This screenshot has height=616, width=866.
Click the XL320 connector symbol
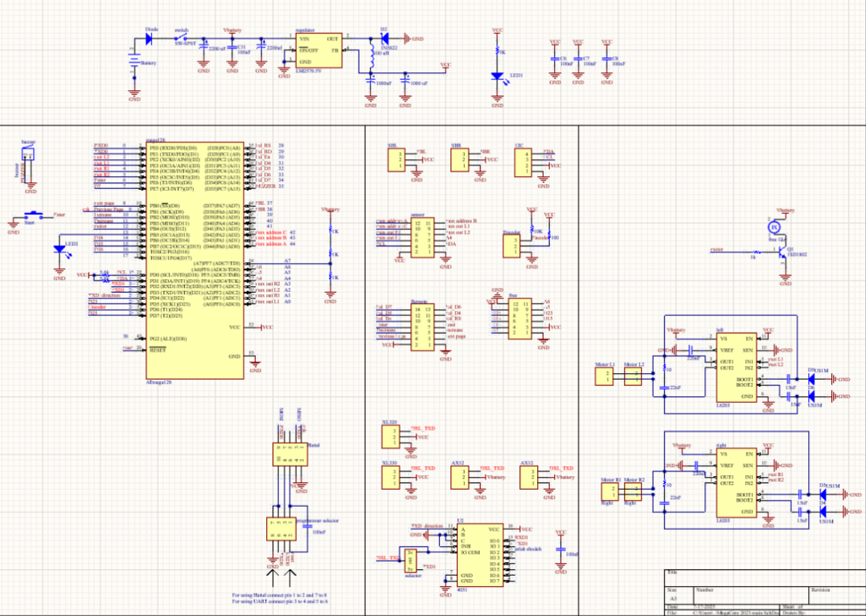[391, 436]
